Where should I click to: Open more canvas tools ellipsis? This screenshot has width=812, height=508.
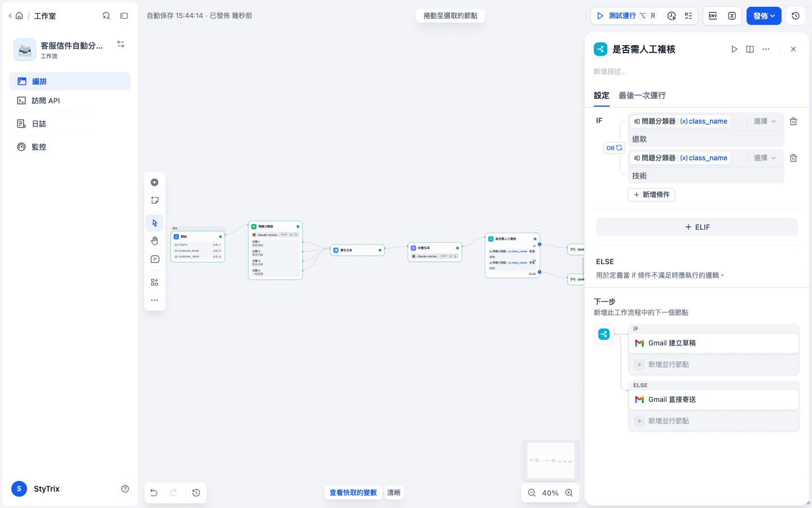155,300
